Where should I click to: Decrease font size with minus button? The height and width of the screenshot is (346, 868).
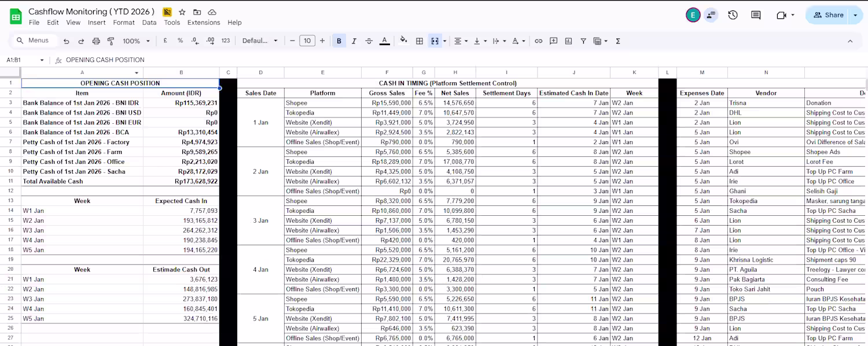point(292,41)
